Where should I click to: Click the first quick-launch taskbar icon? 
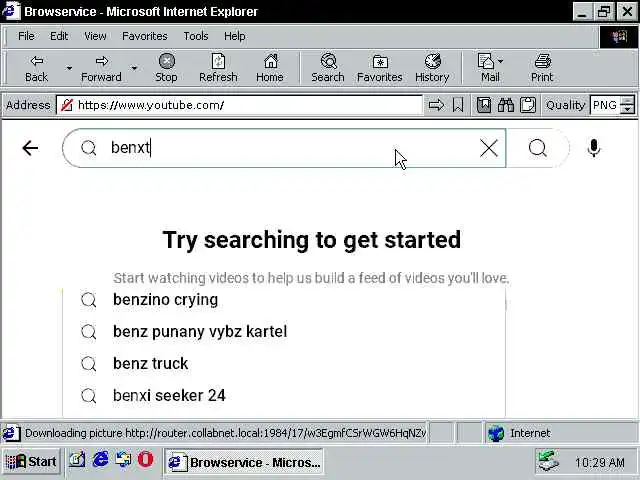pos(76,460)
